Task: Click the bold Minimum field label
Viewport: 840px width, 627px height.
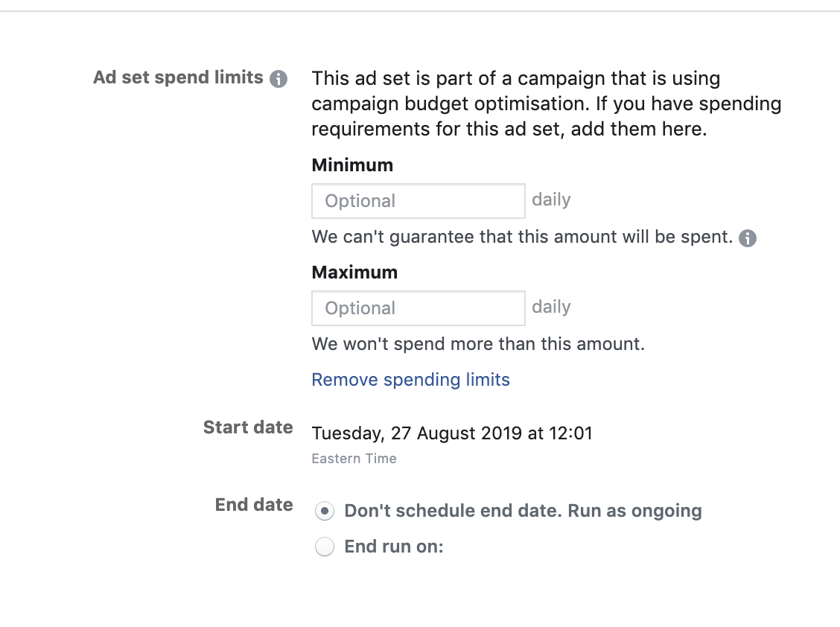Action: point(352,165)
